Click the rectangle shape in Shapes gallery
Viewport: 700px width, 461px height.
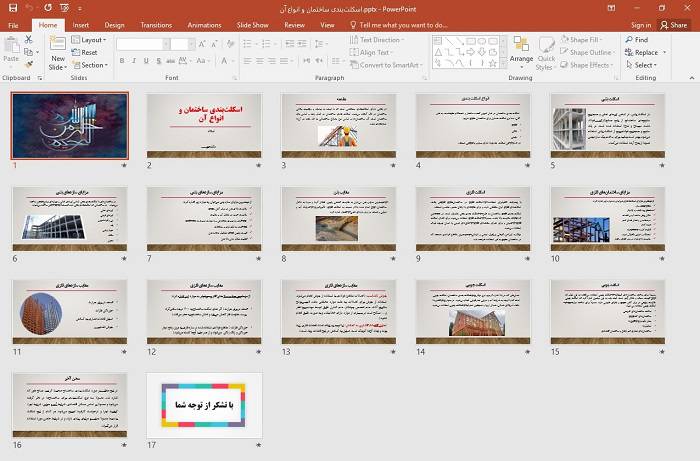click(471, 41)
